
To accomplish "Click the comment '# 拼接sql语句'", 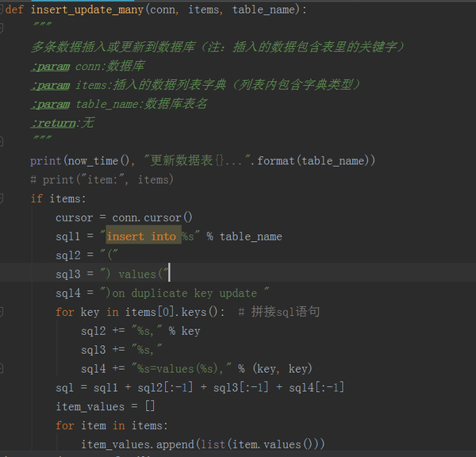I will tap(279, 312).
